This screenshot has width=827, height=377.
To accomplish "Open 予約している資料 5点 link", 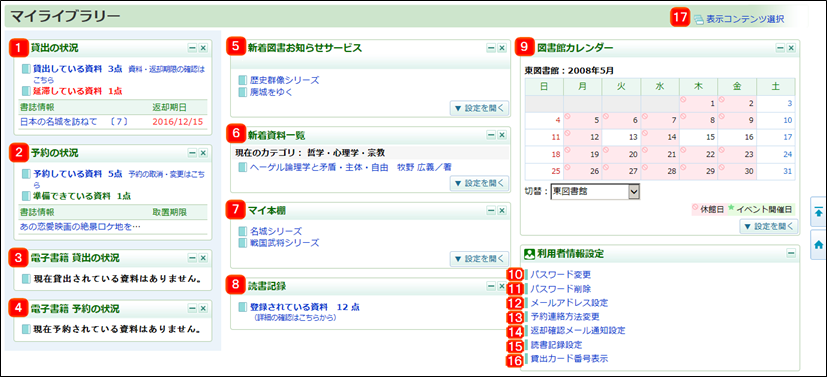I will tap(78, 173).
